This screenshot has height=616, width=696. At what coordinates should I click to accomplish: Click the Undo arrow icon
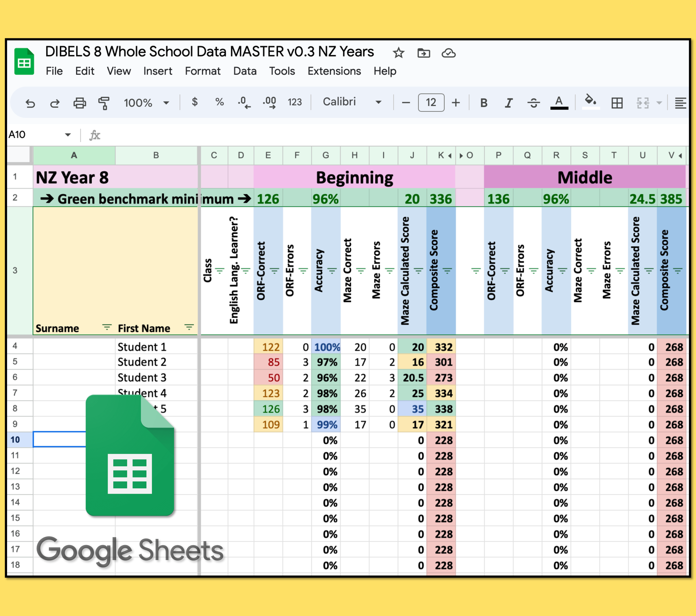coord(30,103)
